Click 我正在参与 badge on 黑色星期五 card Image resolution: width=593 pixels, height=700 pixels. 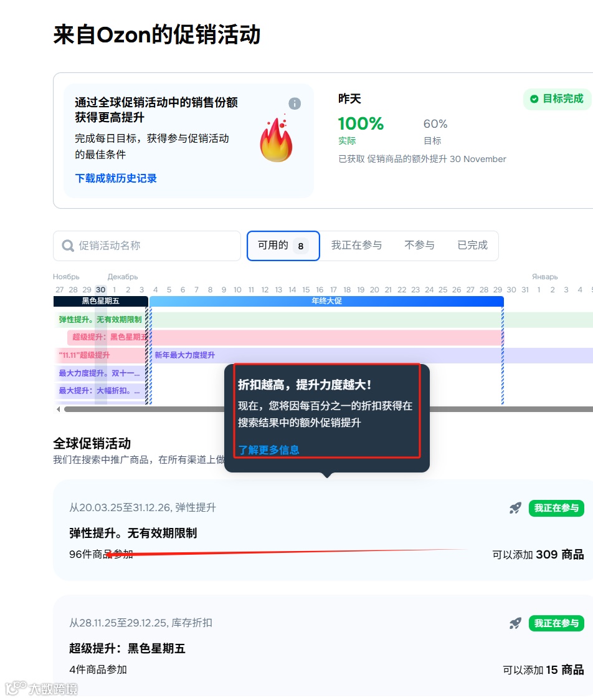point(556,623)
